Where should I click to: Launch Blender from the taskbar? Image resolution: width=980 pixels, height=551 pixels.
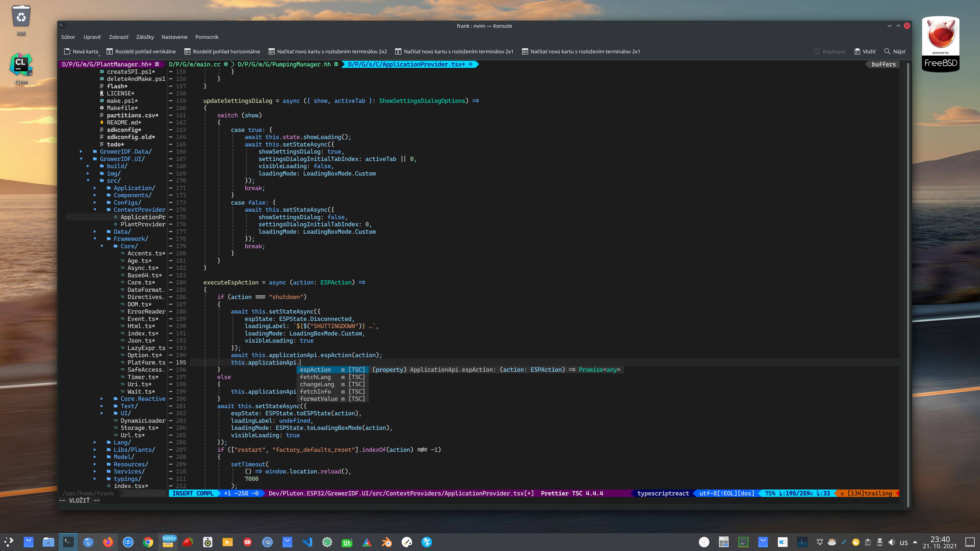[387, 542]
